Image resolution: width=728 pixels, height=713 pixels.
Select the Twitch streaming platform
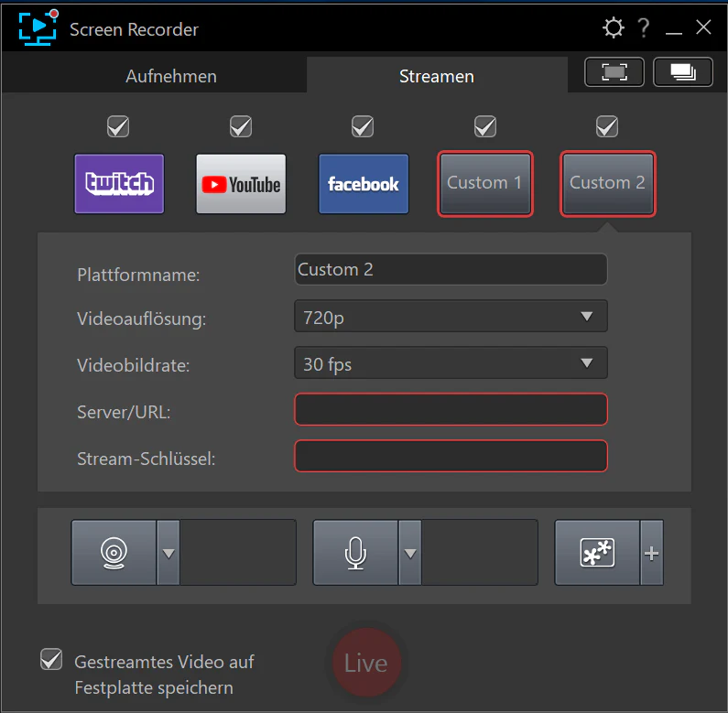pos(119,184)
